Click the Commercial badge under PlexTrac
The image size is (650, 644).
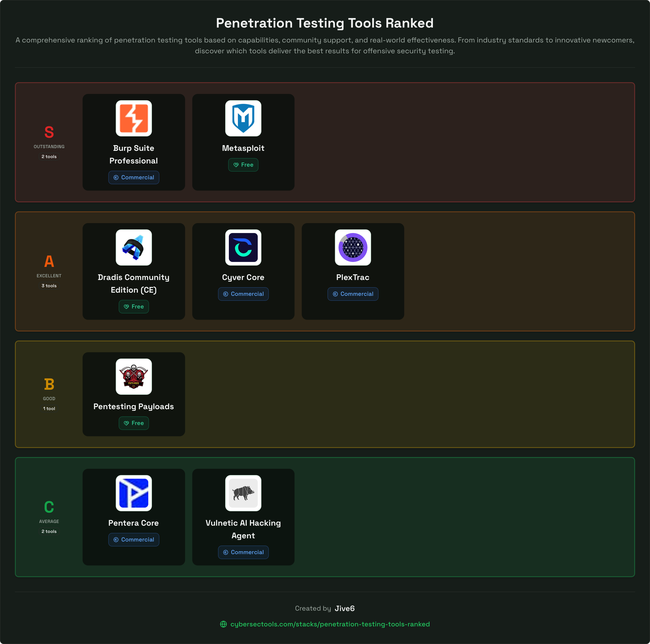pos(353,294)
